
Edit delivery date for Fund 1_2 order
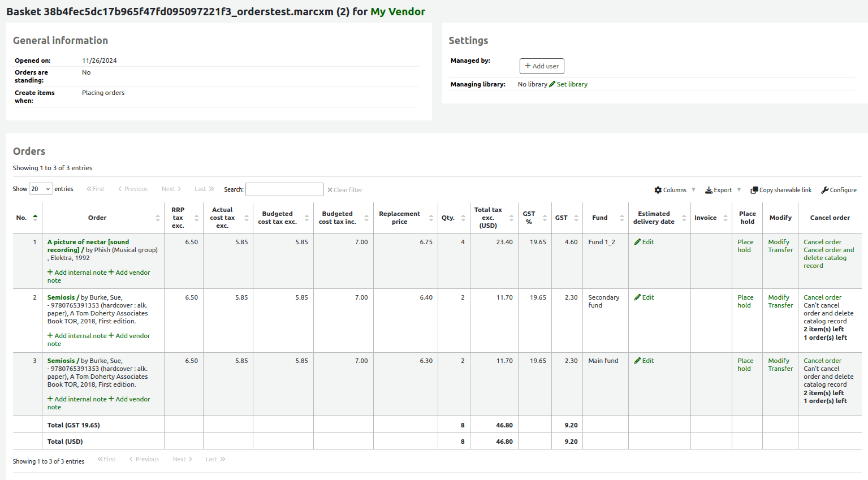[644, 242]
